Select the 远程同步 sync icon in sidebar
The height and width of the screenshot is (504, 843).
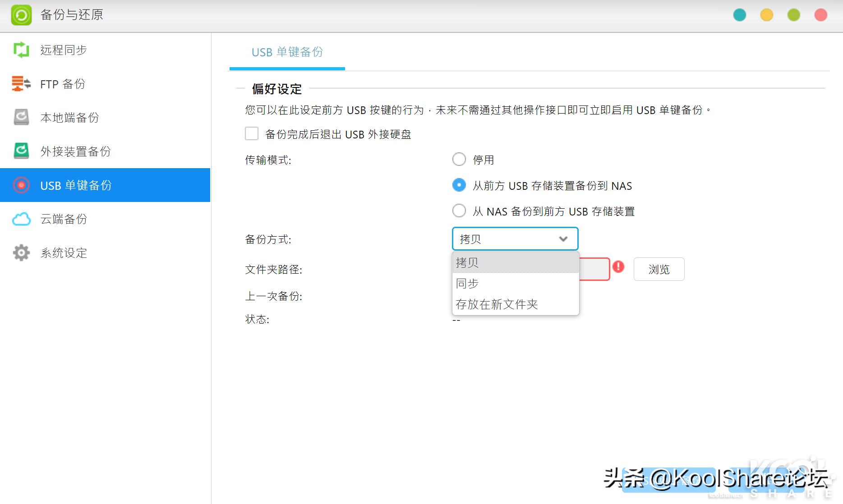pyautogui.click(x=21, y=50)
